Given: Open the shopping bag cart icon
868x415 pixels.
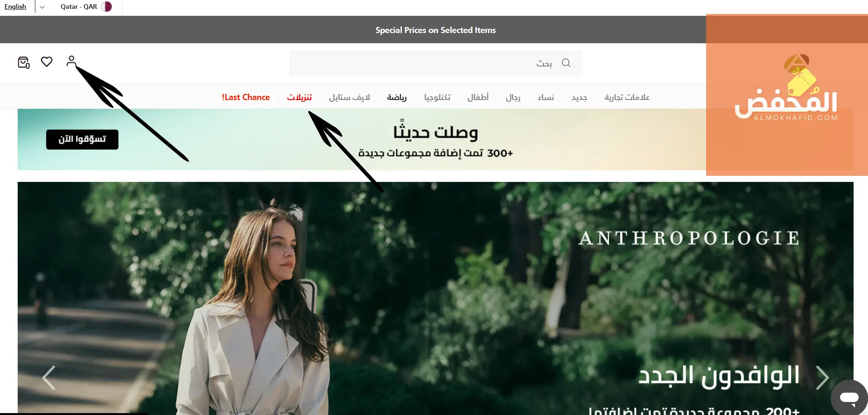Looking at the screenshot, I should [24, 62].
